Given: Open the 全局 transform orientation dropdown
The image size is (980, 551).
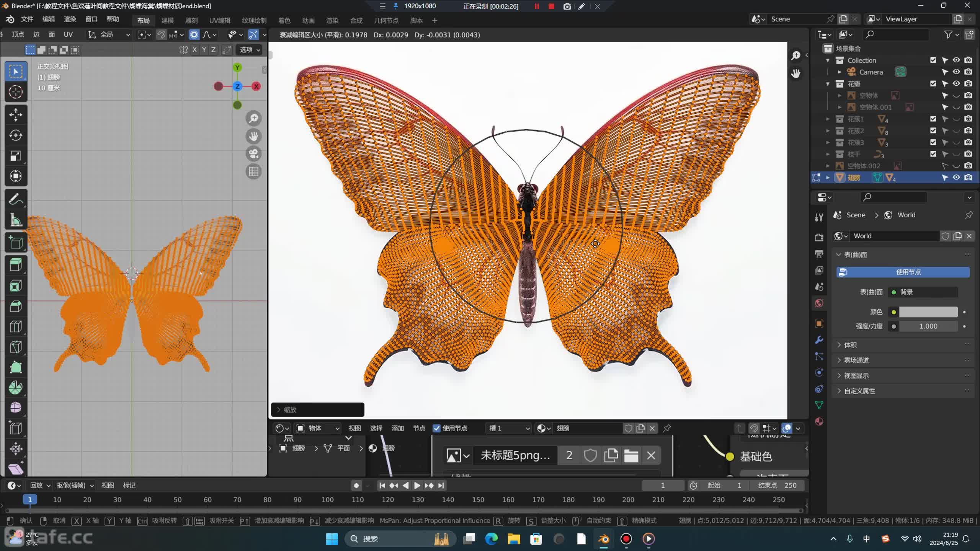Looking at the screenshot, I should pos(109,34).
